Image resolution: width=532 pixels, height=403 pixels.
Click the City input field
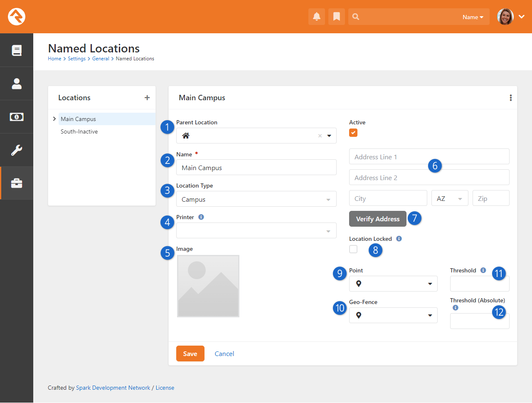coord(388,198)
